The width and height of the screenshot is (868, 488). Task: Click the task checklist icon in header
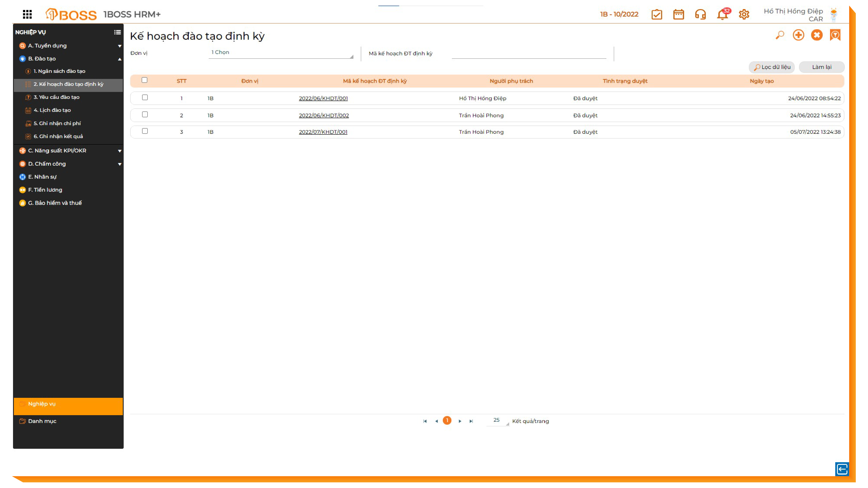tap(656, 15)
